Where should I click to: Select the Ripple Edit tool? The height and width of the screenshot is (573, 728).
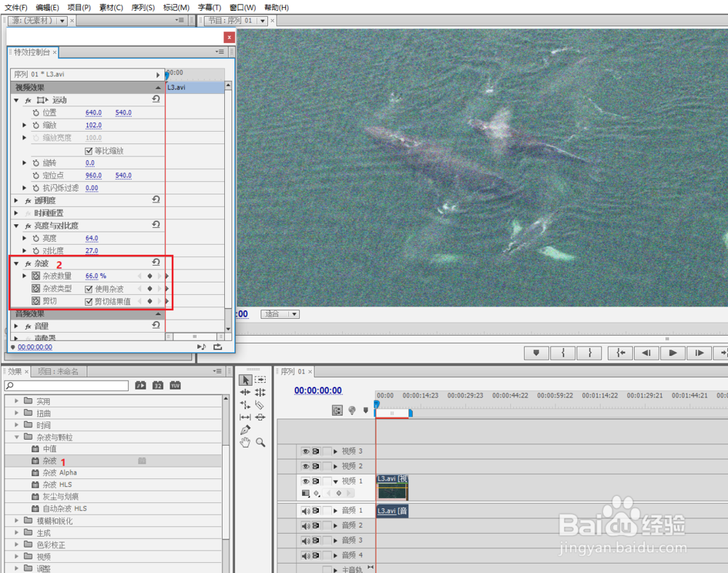pos(245,392)
